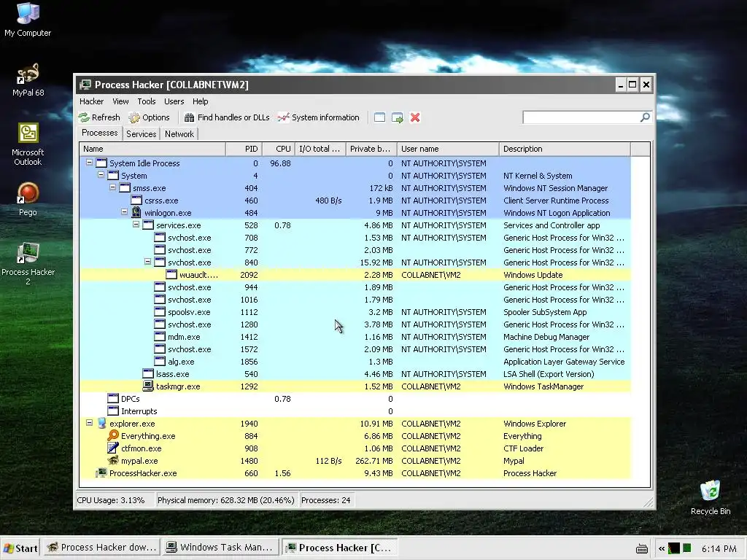Select the spoolsv.exe process row
This screenshot has width=747, height=560.
(355, 312)
